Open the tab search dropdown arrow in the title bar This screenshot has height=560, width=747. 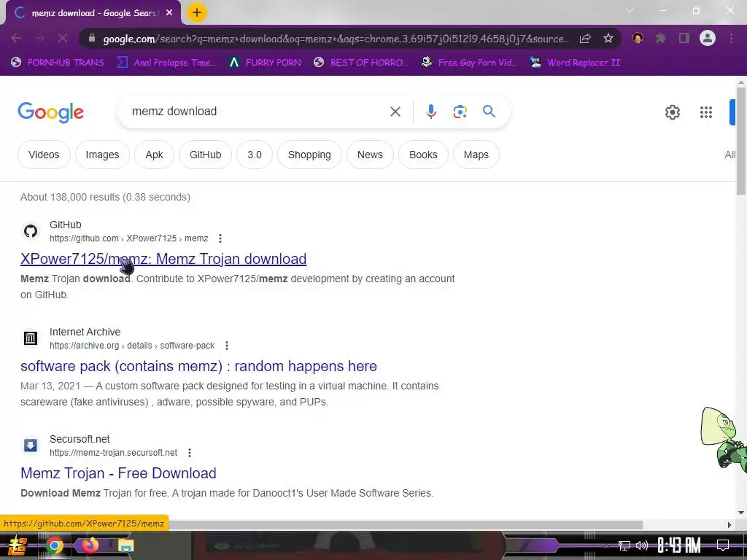[x=630, y=10]
